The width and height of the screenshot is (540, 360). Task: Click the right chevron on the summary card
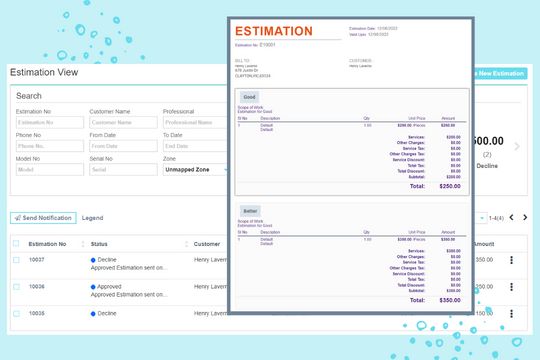coord(517,146)
